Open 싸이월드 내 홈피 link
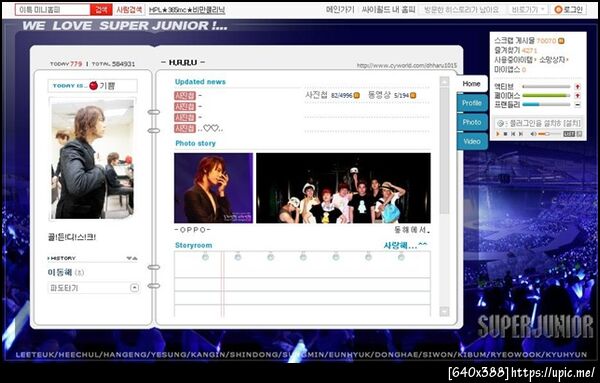The height and width of the screenshot is (383, 600). 388,10
